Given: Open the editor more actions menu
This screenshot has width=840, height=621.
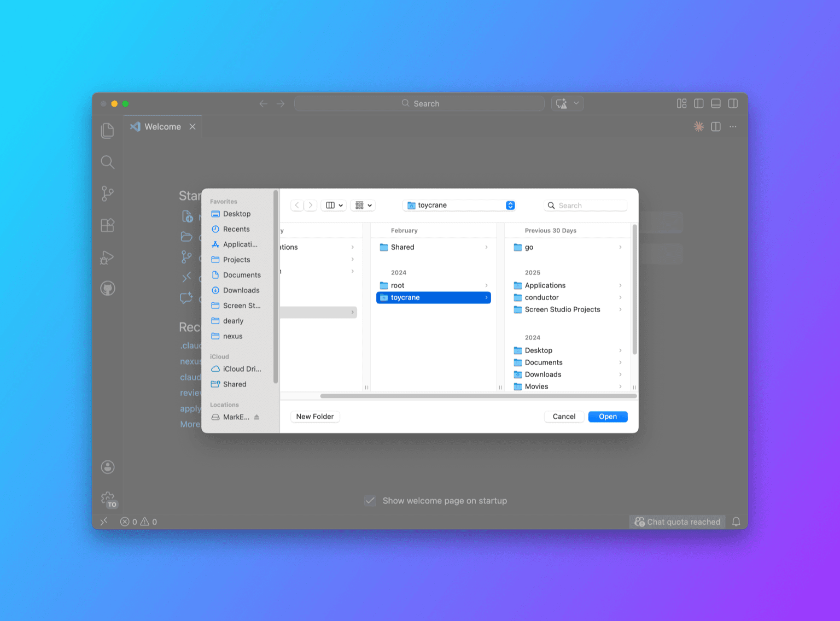Looking at the screenshot, I should (733, 126).
